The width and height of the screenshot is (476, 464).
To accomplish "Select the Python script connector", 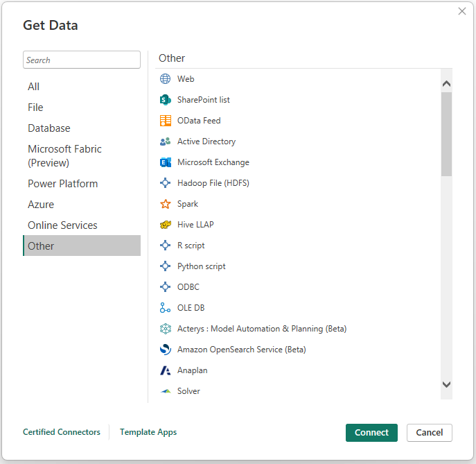I will pos(201,266).
